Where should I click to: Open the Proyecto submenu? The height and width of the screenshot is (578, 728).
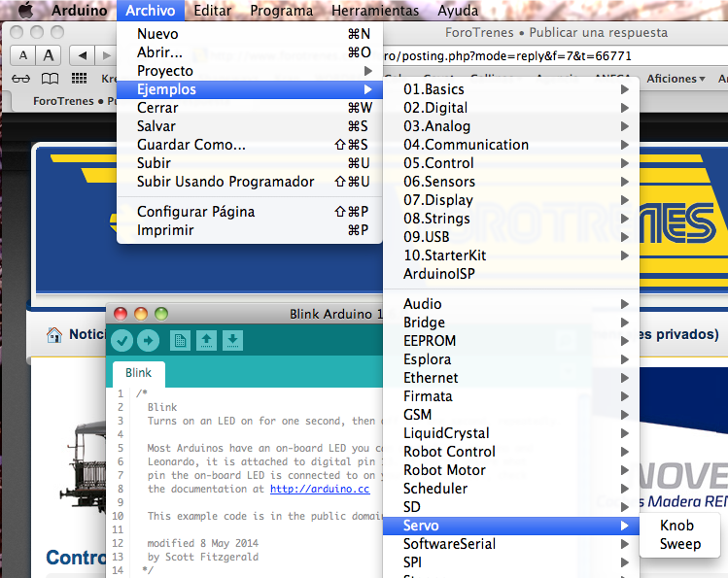(250, 71)
